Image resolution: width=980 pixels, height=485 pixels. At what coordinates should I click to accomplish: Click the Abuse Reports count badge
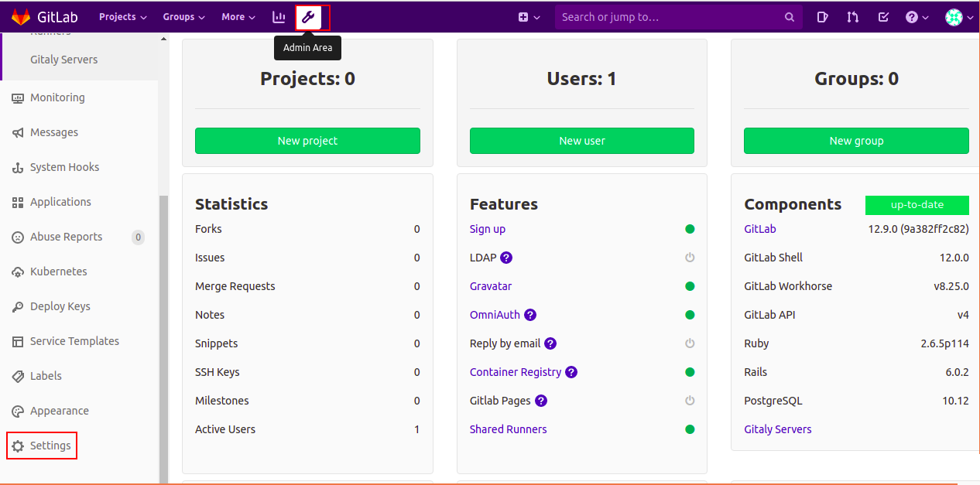139,237
